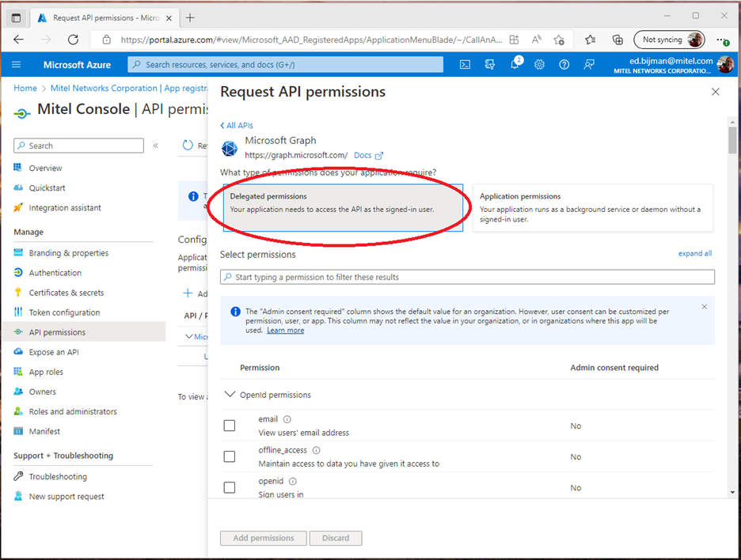Click info icon next to email permission
Viewport: 741px width, 560px height.
point(287,419)
